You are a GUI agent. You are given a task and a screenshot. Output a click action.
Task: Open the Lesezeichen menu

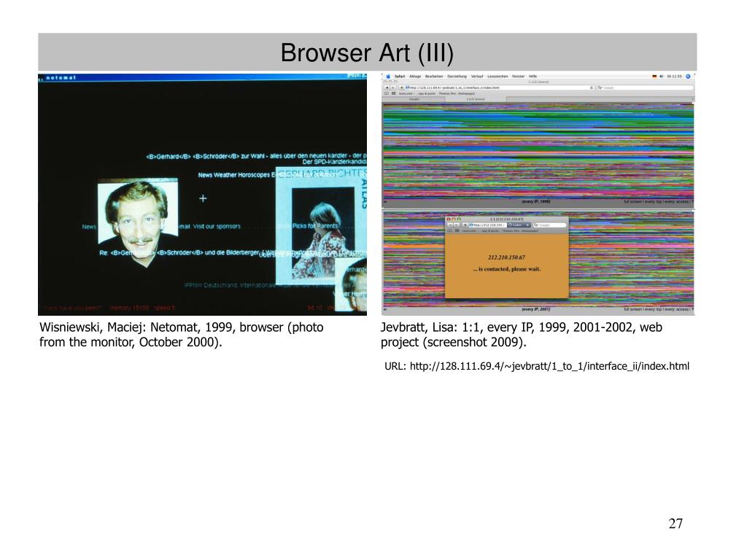click(498, 76)
